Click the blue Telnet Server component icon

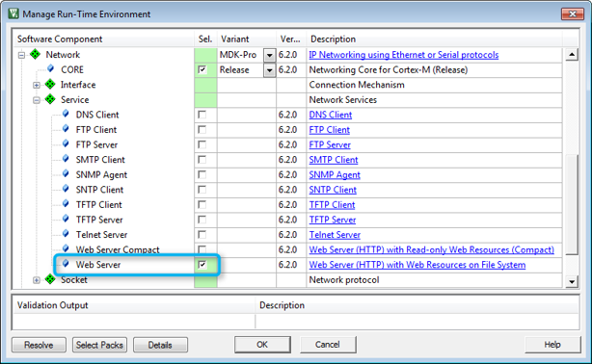click(66, 233)
